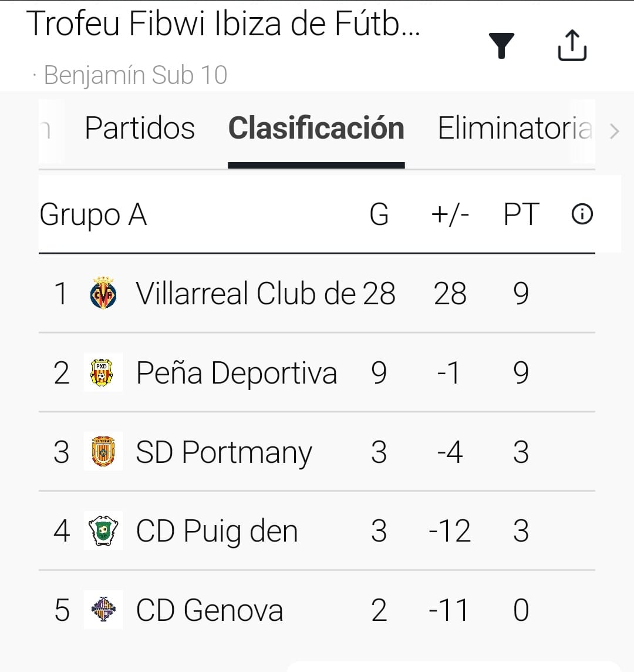Select the CD Puig den team name
The width and height of the screenshot is (634, 672).
(217, 531)
